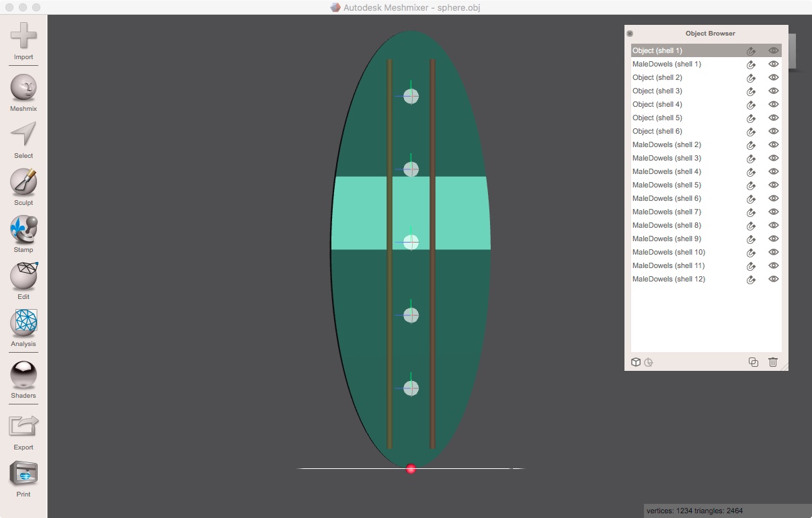Toggle target icon for Object (shell 5)
This screenshot has width=812, height=518.
click(752, 118)
